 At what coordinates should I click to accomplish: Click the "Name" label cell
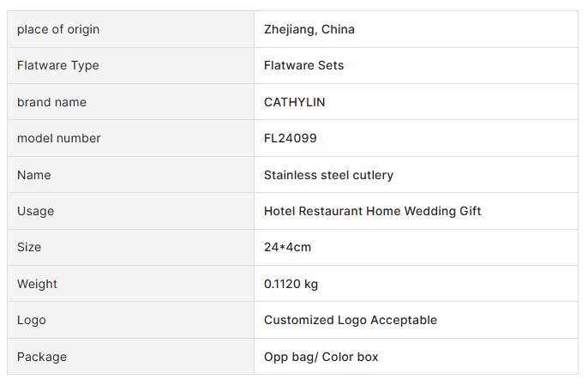[x=34, y=175]
